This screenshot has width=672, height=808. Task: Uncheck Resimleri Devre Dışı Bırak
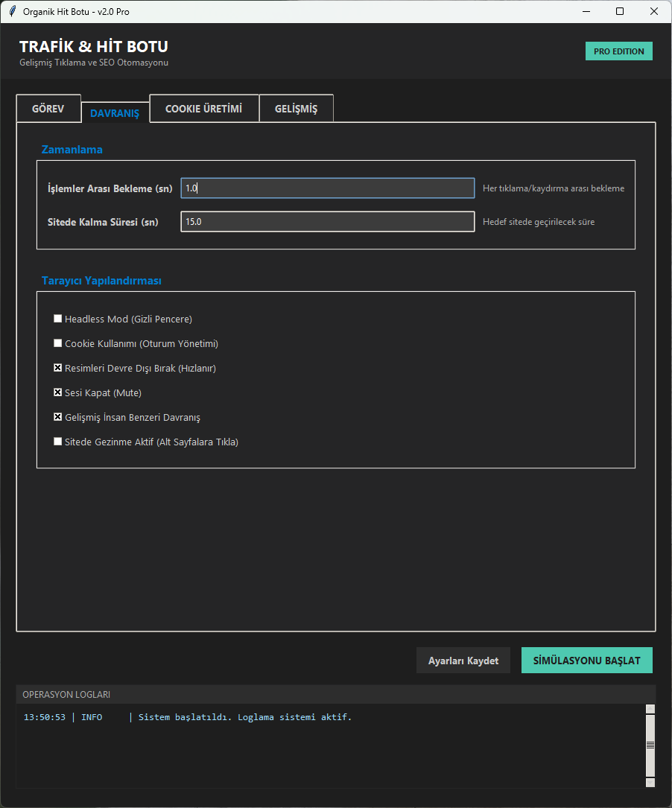(58, 368)
